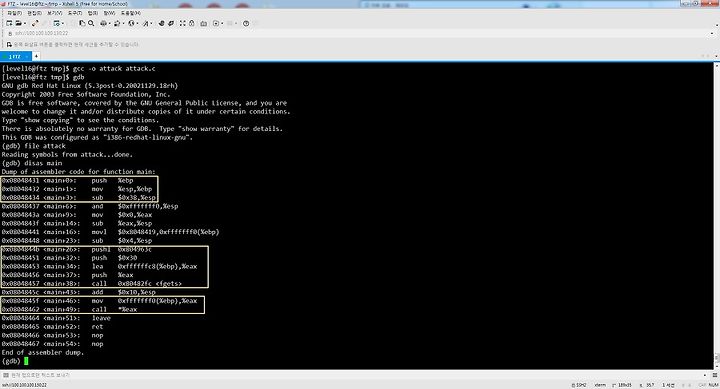The width and height of the screenshot is (720, 389).
Task: Click the Color scheme toolbar icon
Action: 117,23
